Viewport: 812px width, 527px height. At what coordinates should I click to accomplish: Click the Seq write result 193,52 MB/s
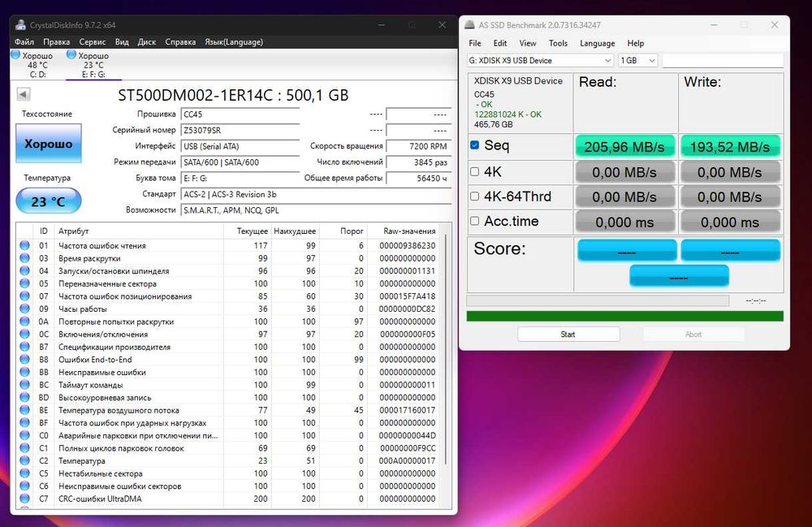[730, 147]
